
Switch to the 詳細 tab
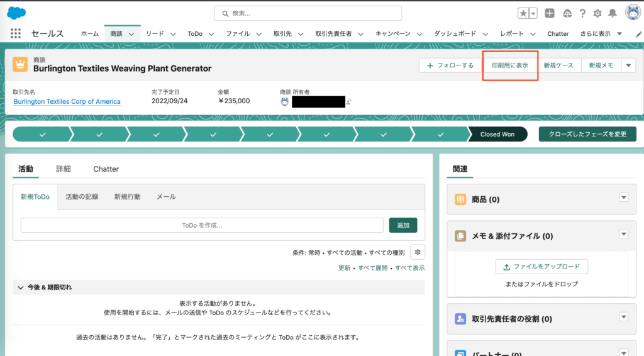tap(63, 169)
